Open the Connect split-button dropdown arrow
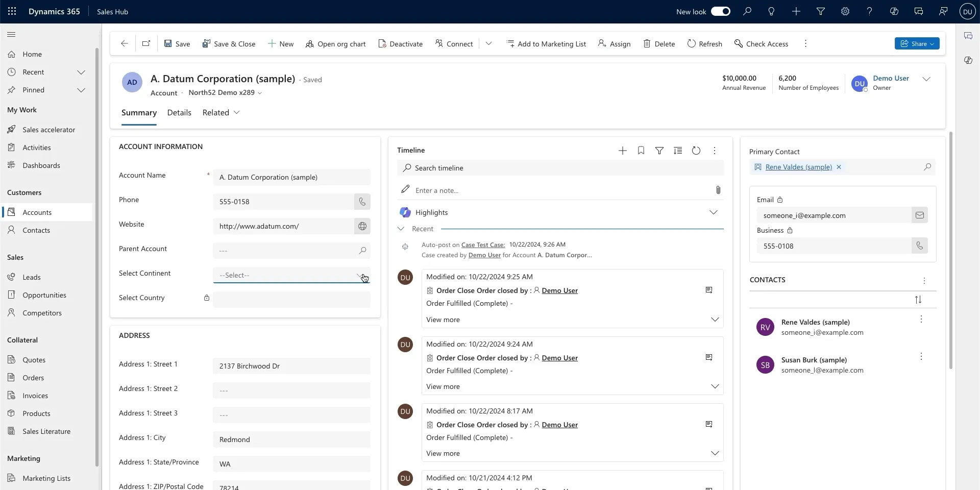Screen dimensions: 980x490 point(488,44)
